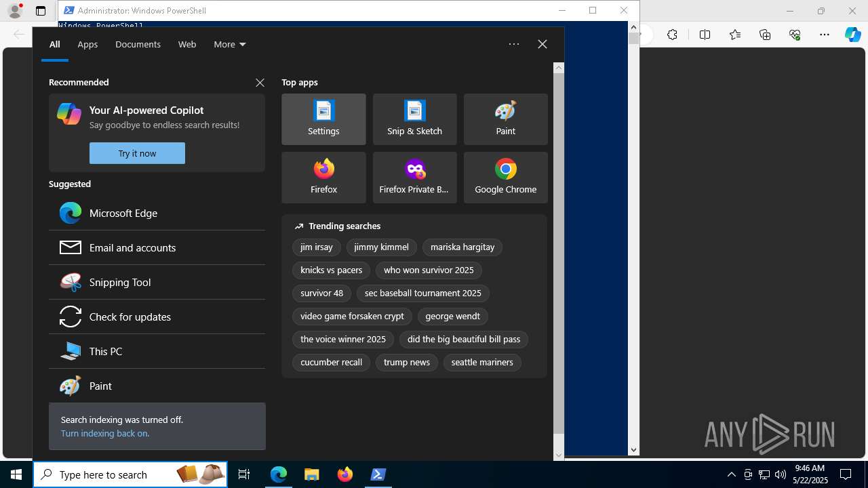The width and height of the screenshot is (868, 488).
Task: Open network status tray icon
Action: point(764,474)
